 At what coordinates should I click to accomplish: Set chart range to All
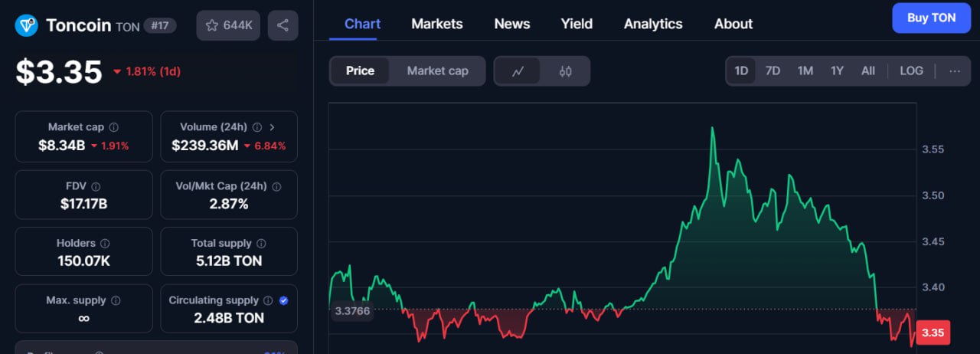pos(867,70)
